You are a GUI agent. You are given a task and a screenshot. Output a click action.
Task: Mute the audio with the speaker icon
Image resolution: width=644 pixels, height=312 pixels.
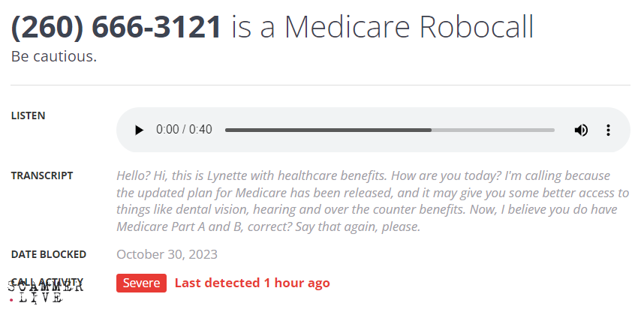581,130
